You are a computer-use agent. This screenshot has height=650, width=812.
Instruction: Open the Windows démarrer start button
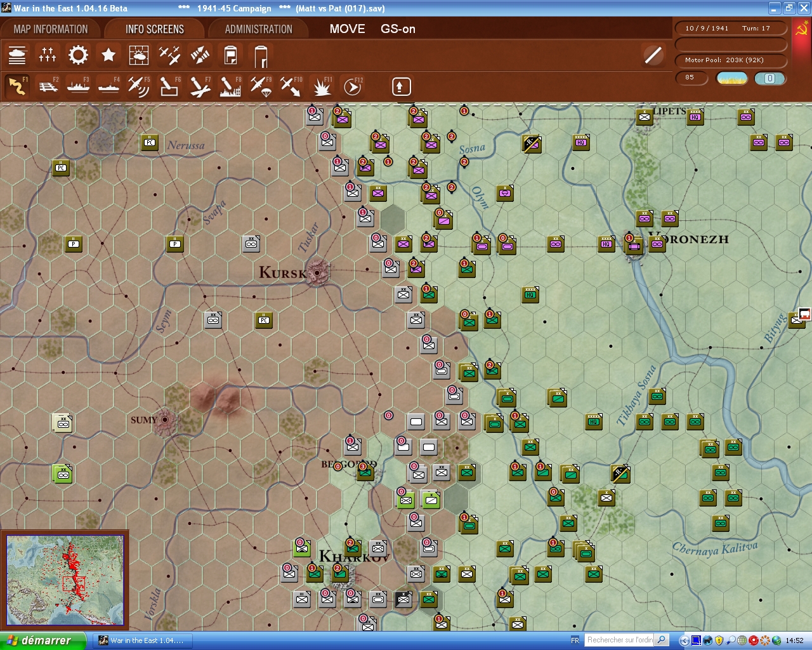coord(43,640)
